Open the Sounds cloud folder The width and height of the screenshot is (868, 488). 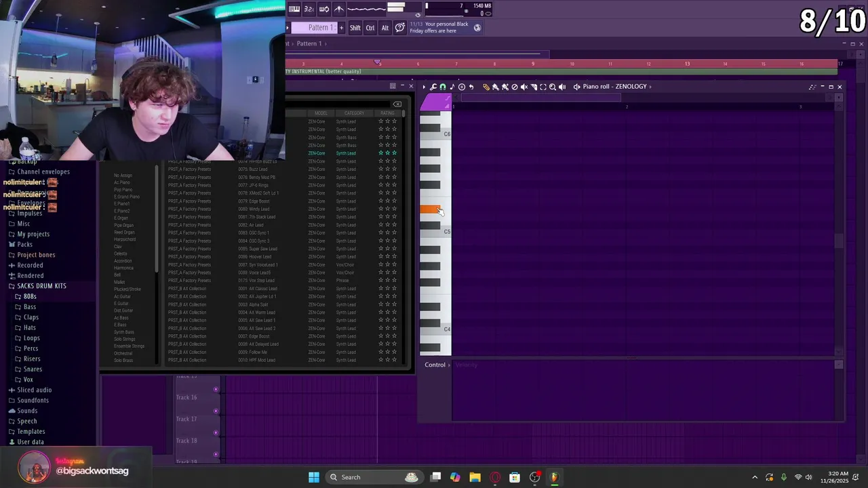coord(27,411)
